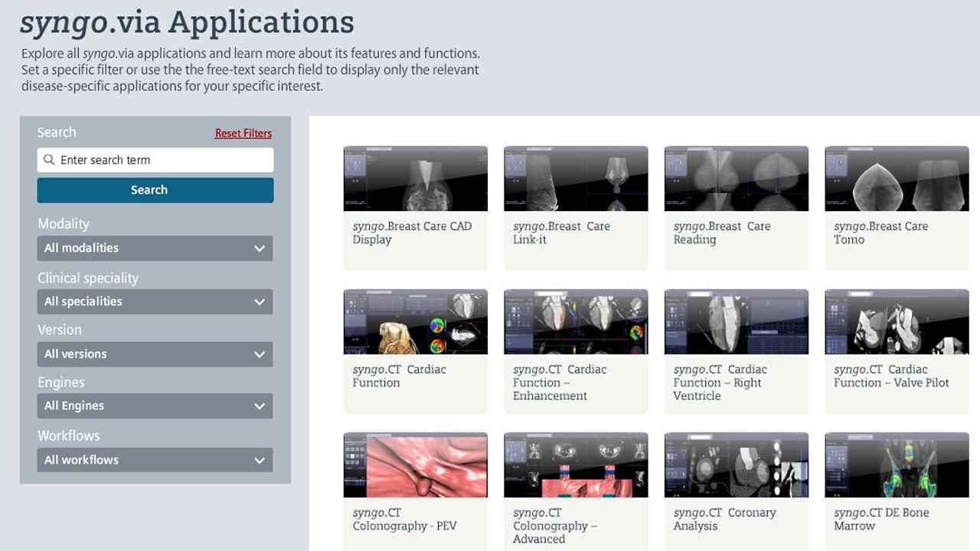View the syngo.CT DE Bone Marrow thumbnail

tap(896, 464)
